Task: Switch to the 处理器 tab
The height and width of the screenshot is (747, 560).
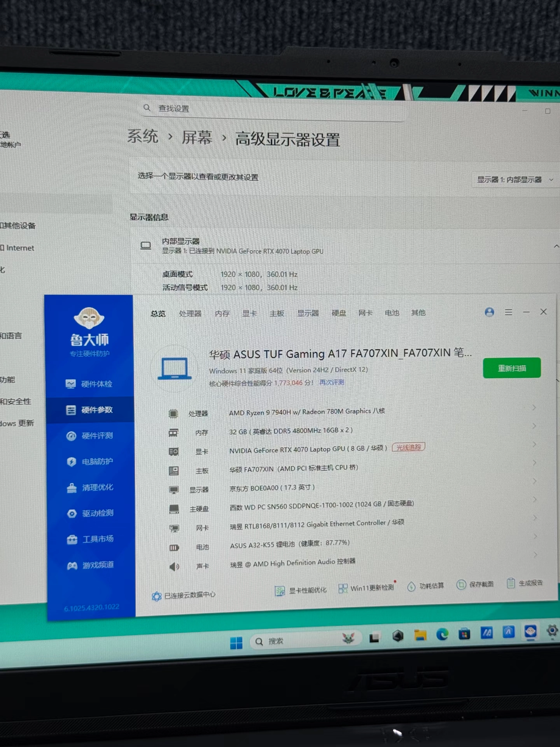Action: pyautogui.click(x=190, y=314)
